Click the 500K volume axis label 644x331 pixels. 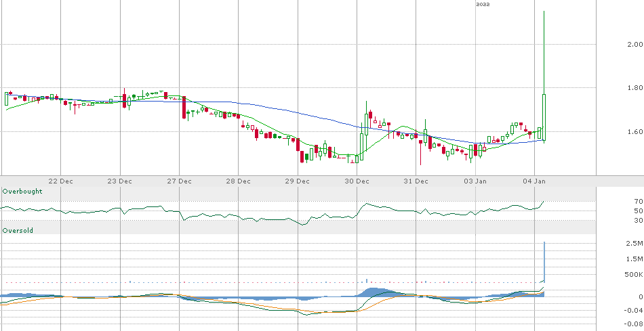[635, 274]
